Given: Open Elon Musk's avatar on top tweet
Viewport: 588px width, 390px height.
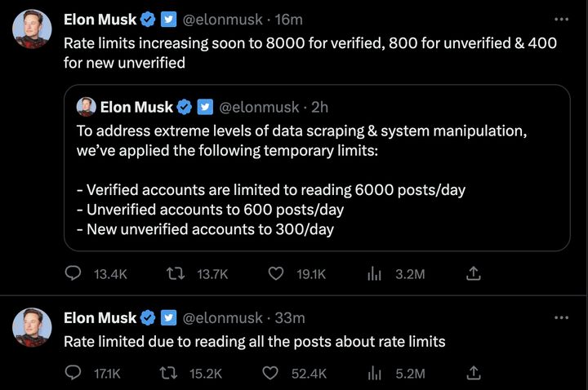Looking at the screenshot, I should tap(33, 30).
